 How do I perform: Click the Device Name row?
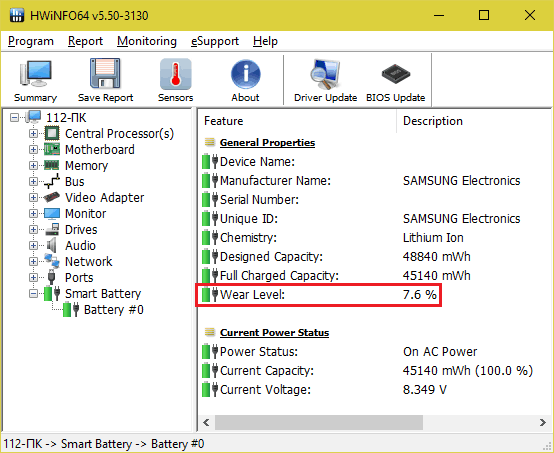point(248,161)
